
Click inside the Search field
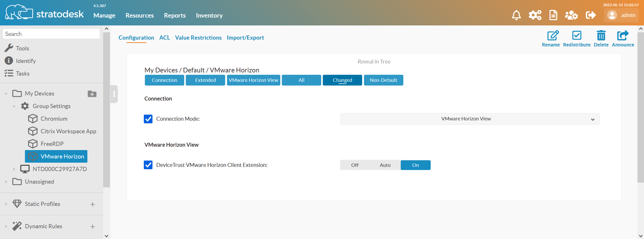coord(51,34)
